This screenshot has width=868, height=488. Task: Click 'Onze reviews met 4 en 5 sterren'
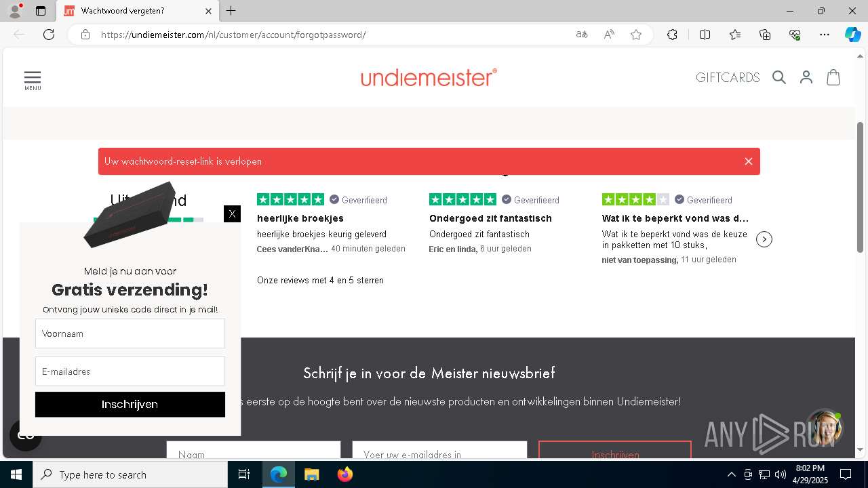click(x=320, y=280)
